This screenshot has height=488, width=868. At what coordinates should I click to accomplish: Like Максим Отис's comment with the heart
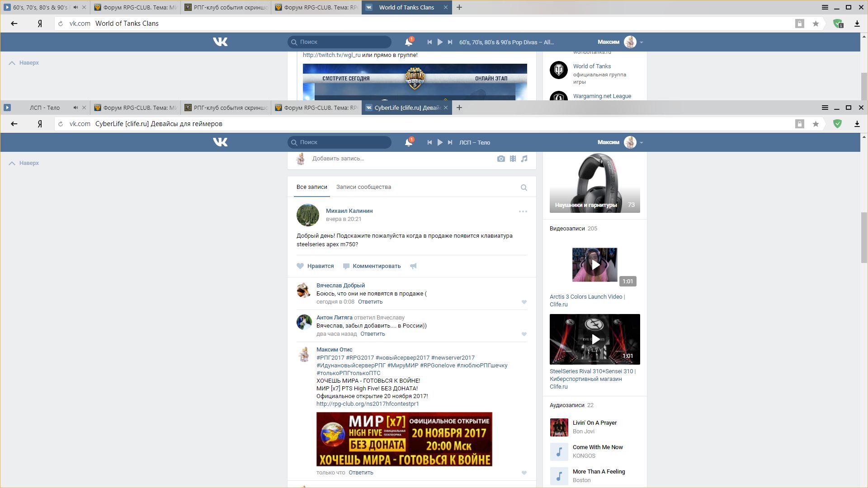[x=524, y=473]
